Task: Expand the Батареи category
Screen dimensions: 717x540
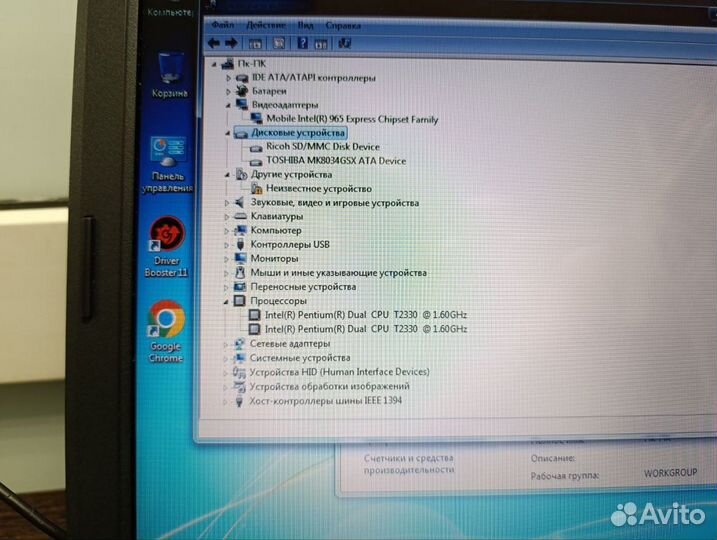Action: 229,91
